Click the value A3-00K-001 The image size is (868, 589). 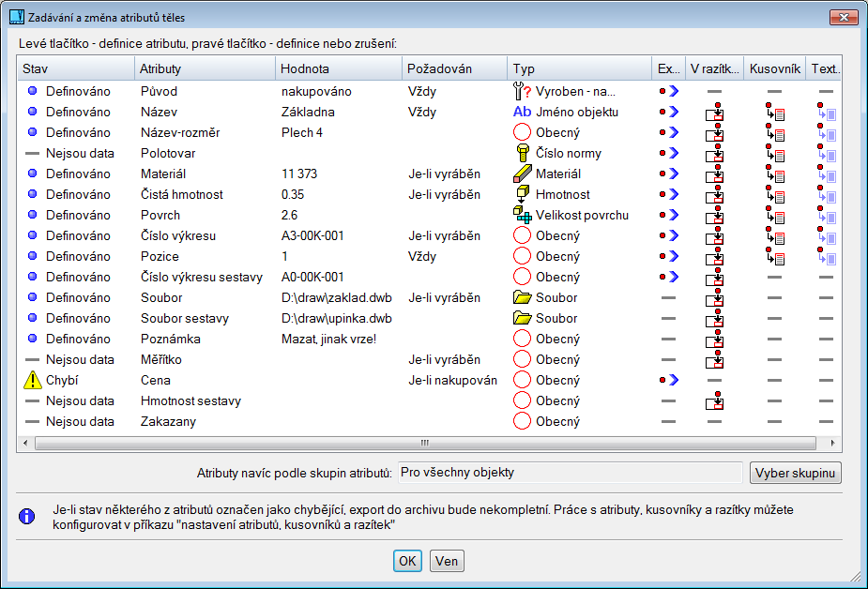pos(312,235)
